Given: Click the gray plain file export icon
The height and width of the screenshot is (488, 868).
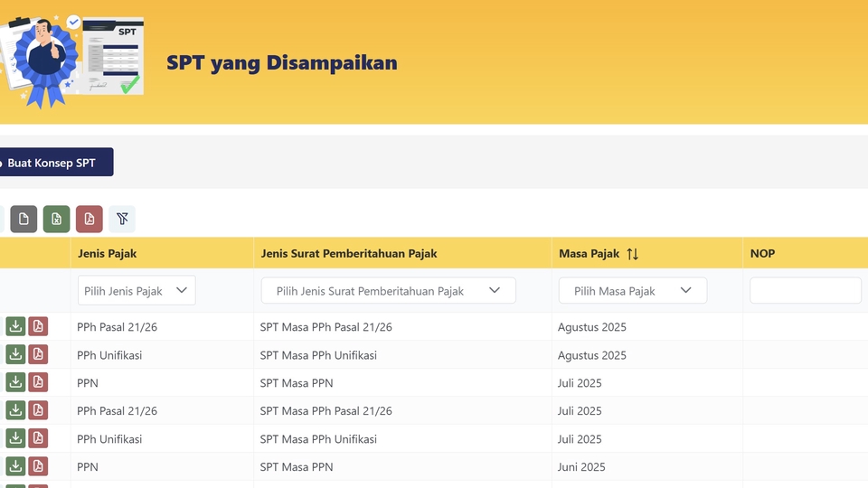Looking at the screenshot, I should [x=24, y=219].
